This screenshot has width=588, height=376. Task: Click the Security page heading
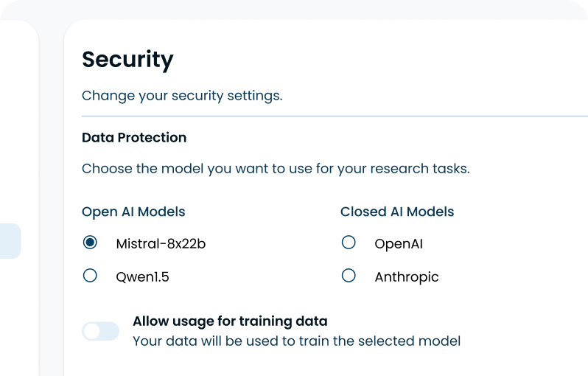coord(128,60)
